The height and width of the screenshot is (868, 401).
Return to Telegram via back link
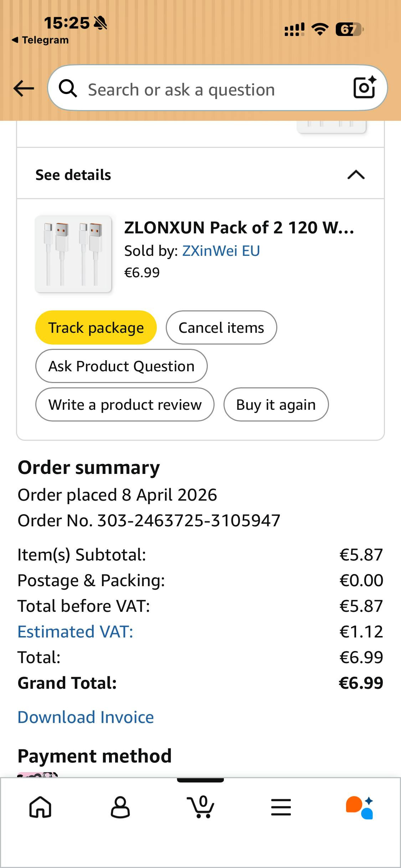click(40, 40)
